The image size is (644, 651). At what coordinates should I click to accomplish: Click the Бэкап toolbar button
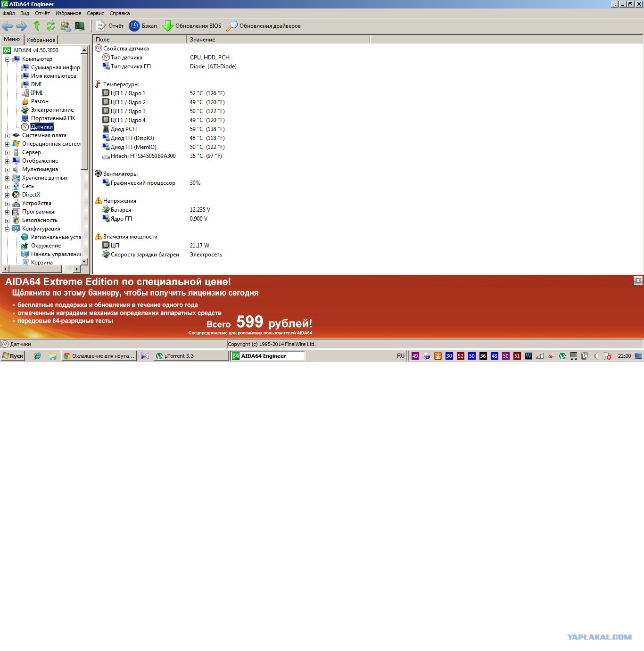coord(143,26)
